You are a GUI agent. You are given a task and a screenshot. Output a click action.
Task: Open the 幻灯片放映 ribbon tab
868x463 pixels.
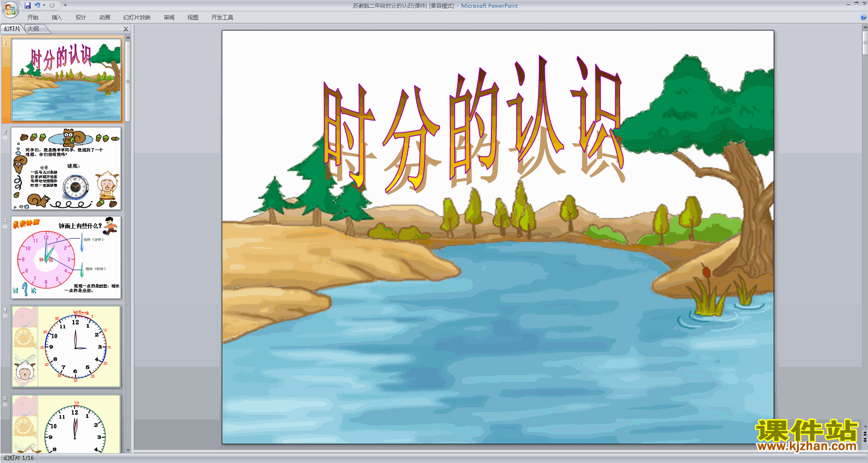pyautogui.click(x=137, y=18)
